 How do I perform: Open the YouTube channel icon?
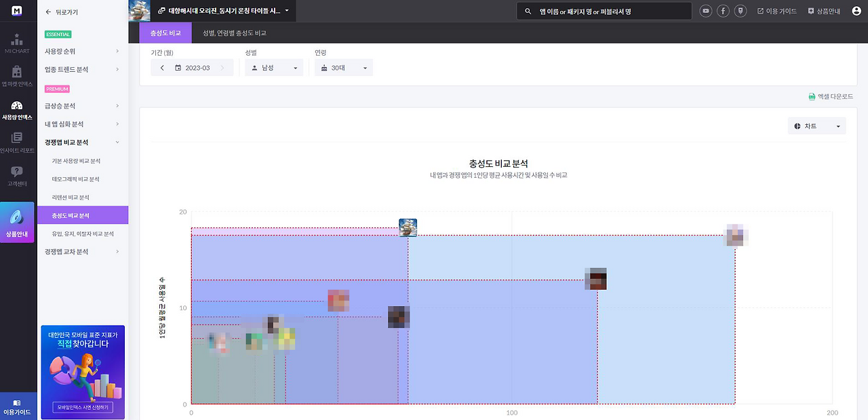[x=706, y=11]
